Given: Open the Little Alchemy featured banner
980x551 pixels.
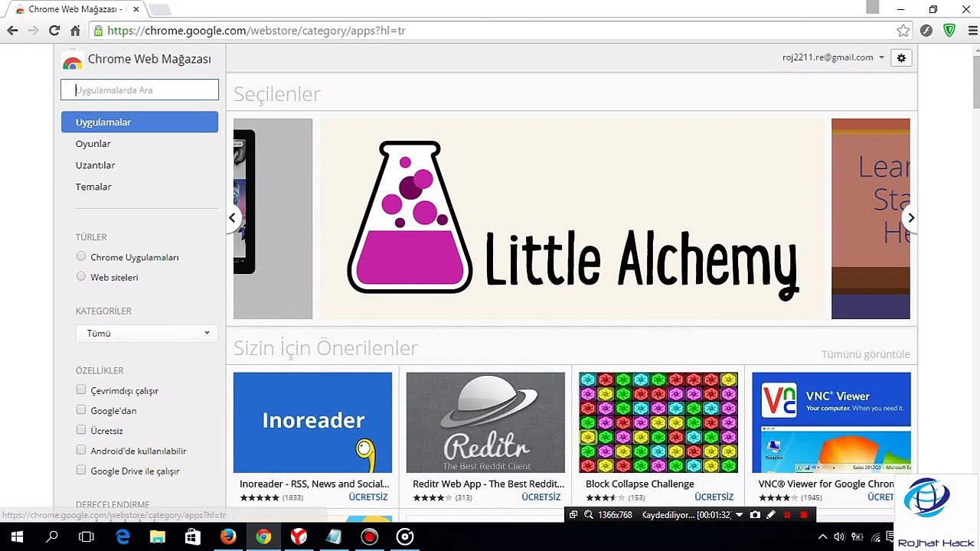Looking at the screenshot, I should point(573,219).
